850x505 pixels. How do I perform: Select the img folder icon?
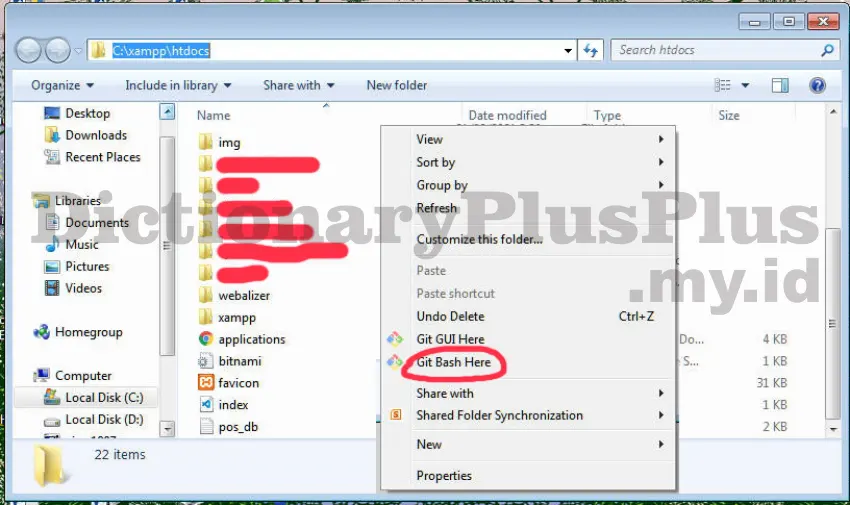(205, 142)
